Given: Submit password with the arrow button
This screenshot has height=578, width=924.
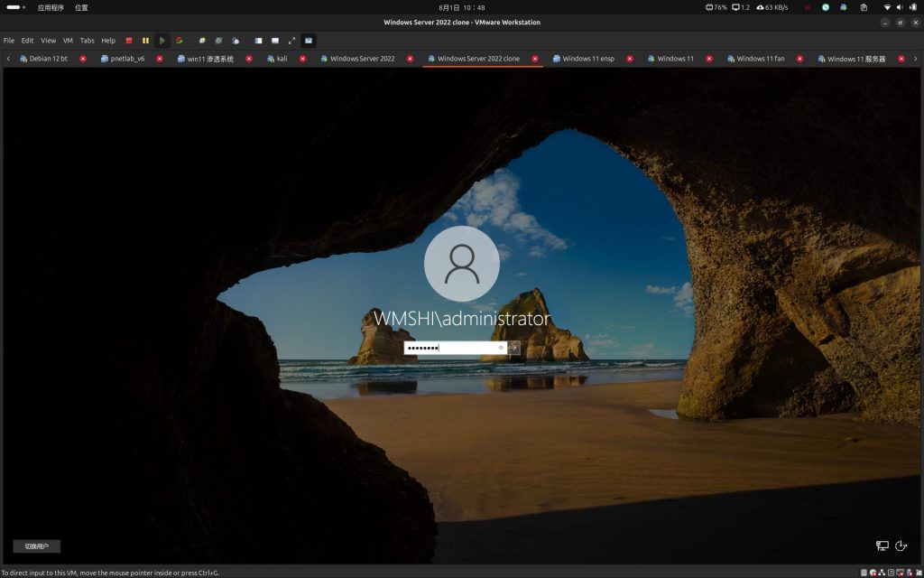Looking at the screenshot, I should 514,348.
